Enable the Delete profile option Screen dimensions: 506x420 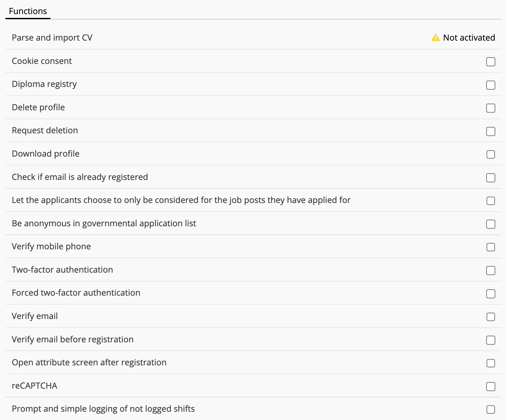pos(491,108)
